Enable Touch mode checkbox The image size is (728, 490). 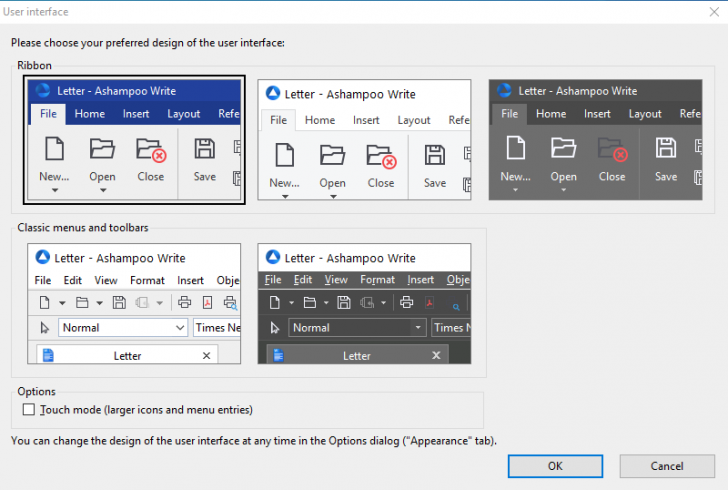(x=28, y=410)
